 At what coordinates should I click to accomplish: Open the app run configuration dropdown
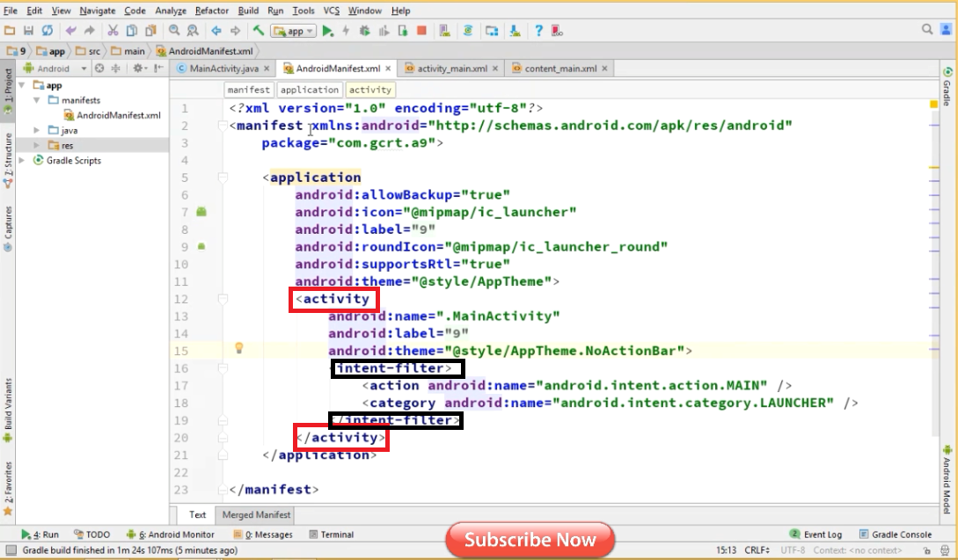pyautogui.click(x=294, y=31)
